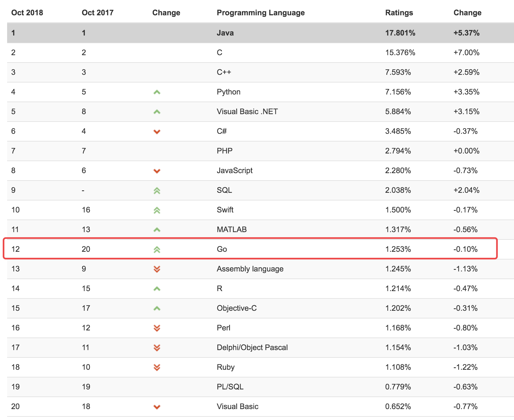Click the double up arrow in SQL row
This screenshot has width=514, height=420.
pyautogui.click(x=157, y=191)
